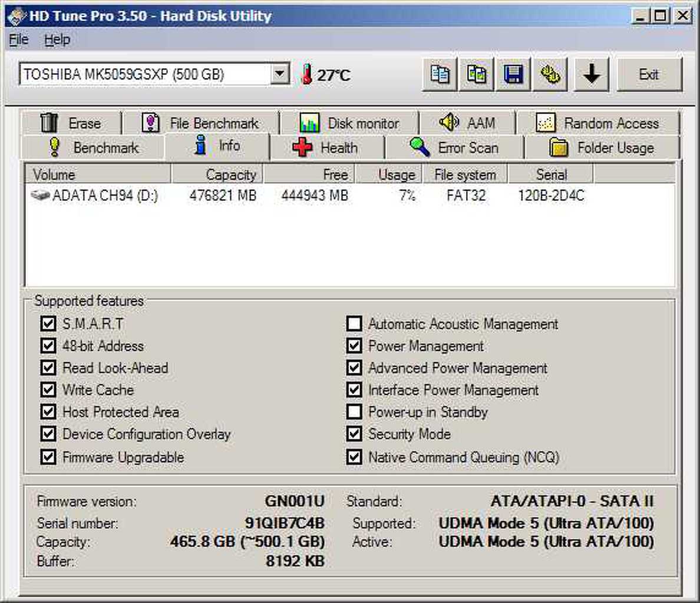Click the 7% usage cell

click(x=407, y=196)
